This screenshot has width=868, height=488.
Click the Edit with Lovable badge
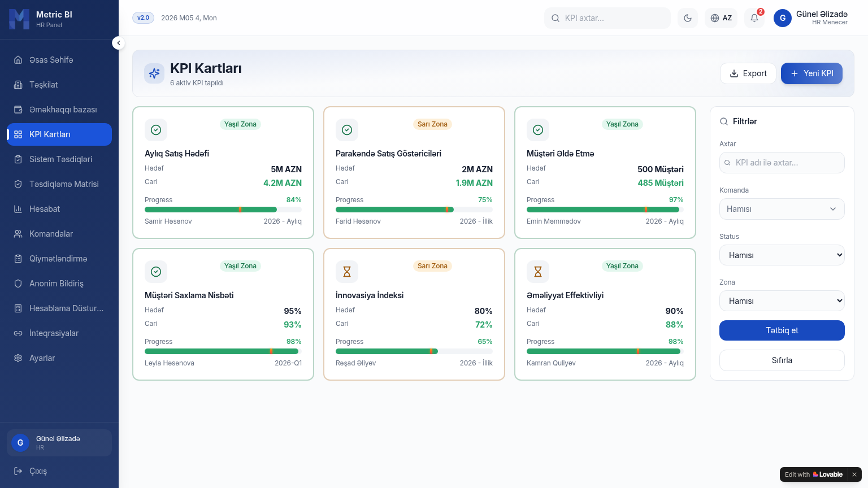[x=814, y=474]
